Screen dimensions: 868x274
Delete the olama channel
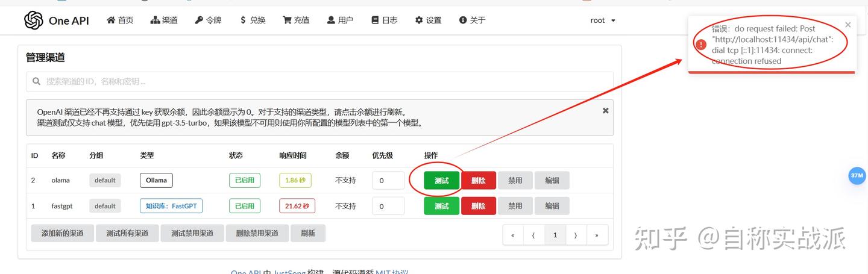479,180
